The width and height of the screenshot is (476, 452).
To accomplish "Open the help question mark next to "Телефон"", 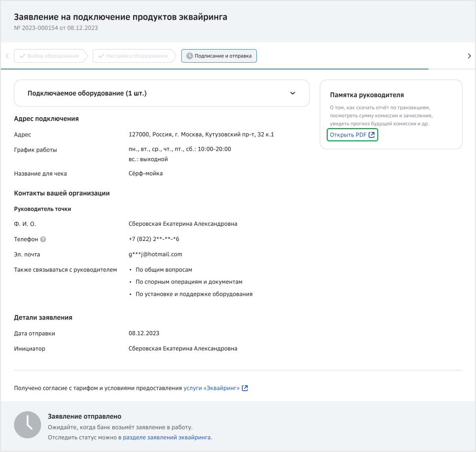I will [43, 239].
